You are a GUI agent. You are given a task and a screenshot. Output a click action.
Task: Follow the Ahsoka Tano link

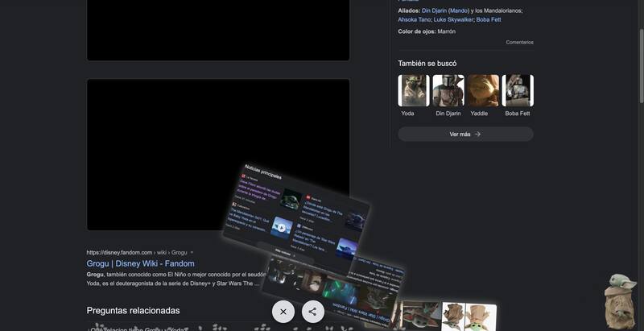click(414, 19)
